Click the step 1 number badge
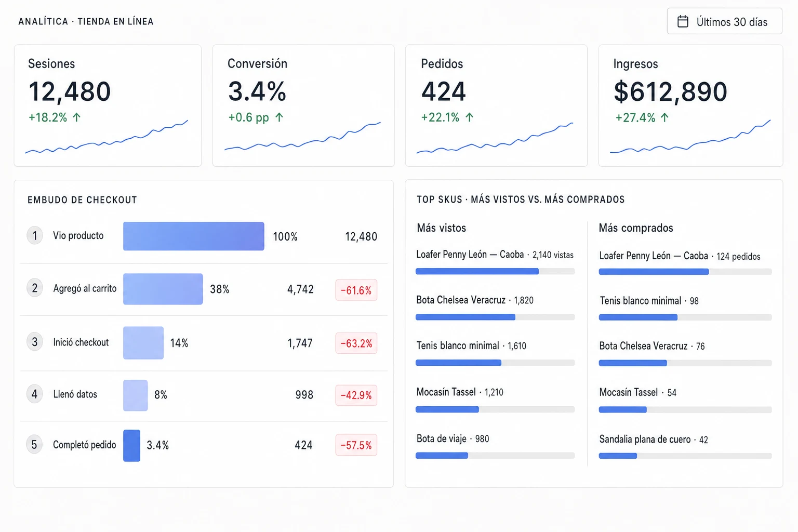Viewport: 798px width, 532px height. 35,236
